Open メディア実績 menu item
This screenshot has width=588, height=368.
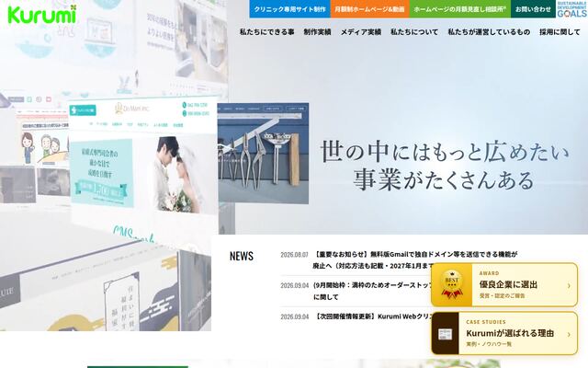(x=361, y=32)
